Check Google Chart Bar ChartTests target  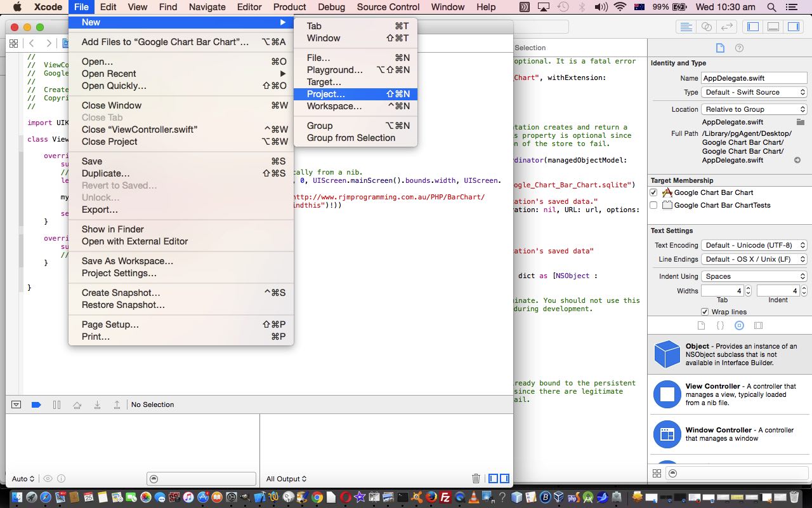click(x=653, y=205)
